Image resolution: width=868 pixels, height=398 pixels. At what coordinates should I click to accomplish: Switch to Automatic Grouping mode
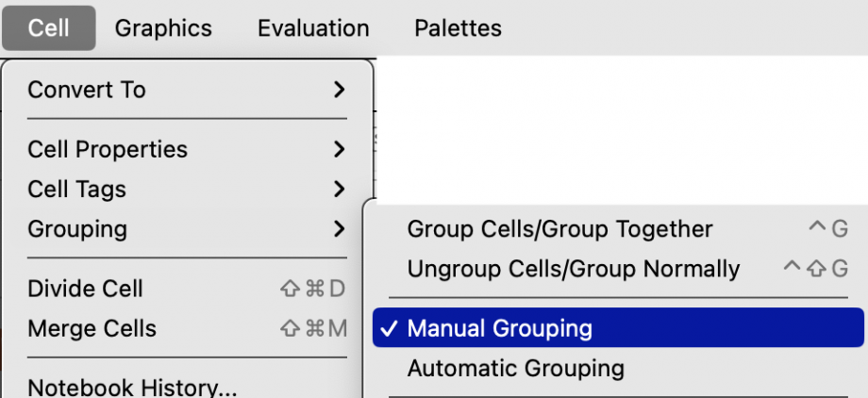pyautogui.click(x=515, y=368)
